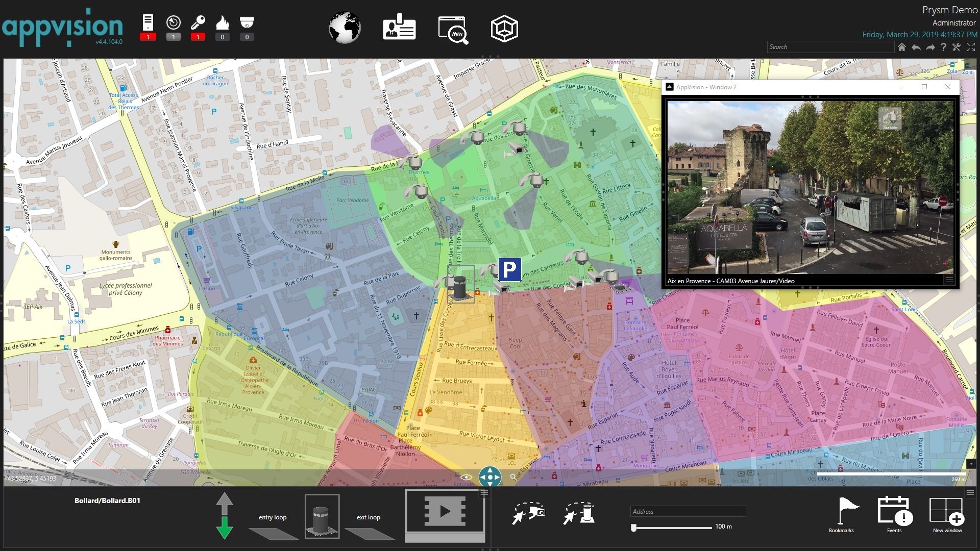This screenshot has width=980, height=551.
Task: Open Bookmarks
Action: 841,514
